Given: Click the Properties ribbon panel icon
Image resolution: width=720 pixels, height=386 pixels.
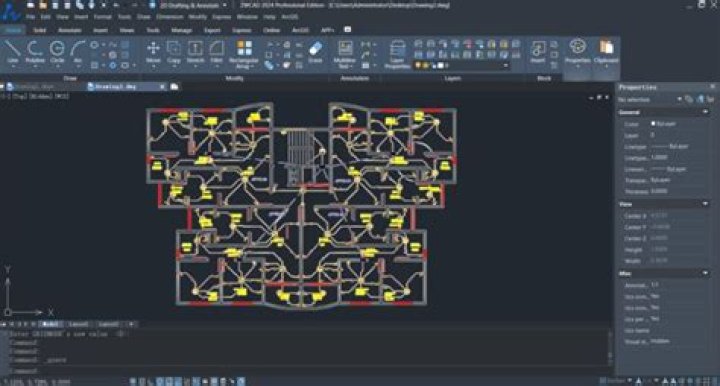Looking at the screenshot, I should pyautogui.click(x=578, y=52).
